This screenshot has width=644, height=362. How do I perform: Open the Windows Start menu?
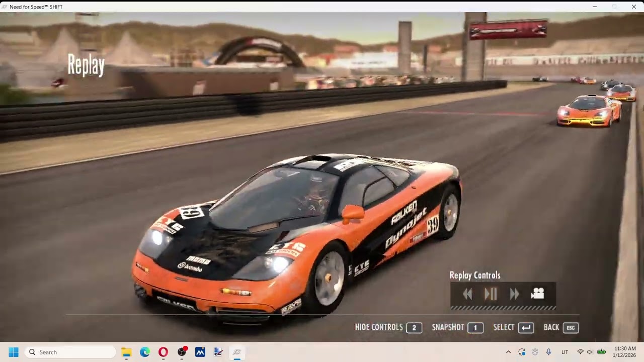[14, 352]
